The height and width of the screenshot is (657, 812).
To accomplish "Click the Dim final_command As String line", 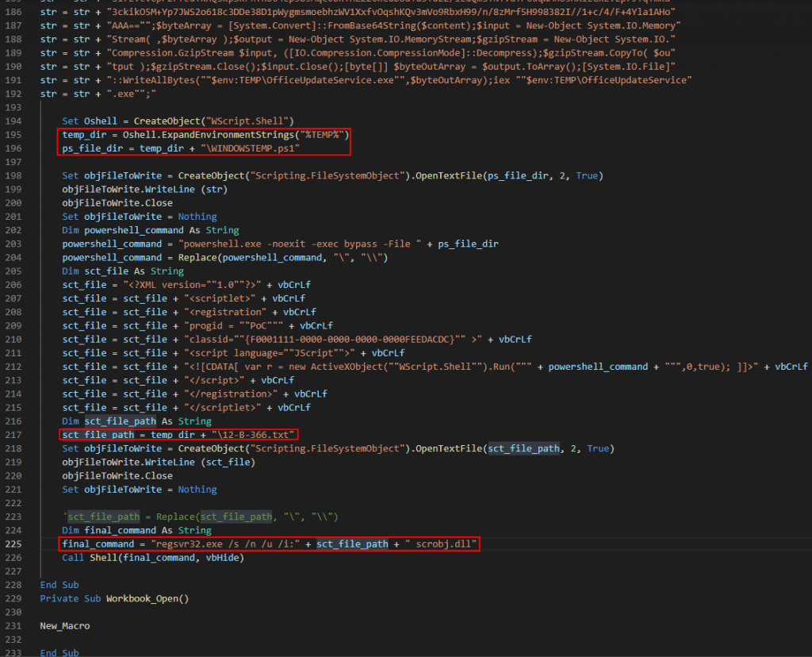I will [136, 531].
